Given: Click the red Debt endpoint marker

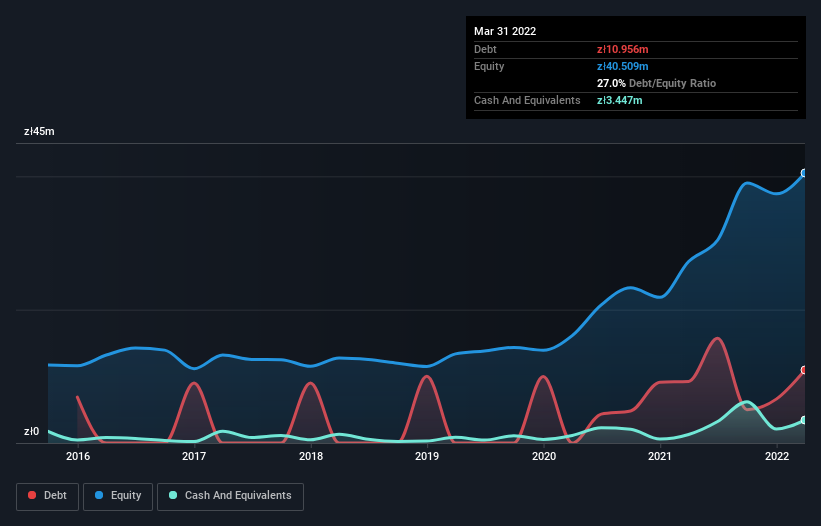Looking at the screenshot, I should 804,370.
